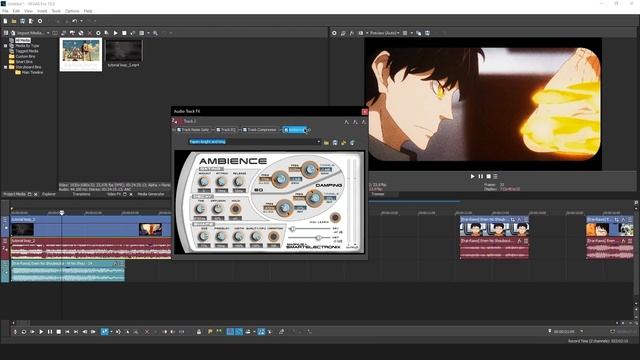
Task: Open the Insert menu
Action: click(x=42, y=11)
